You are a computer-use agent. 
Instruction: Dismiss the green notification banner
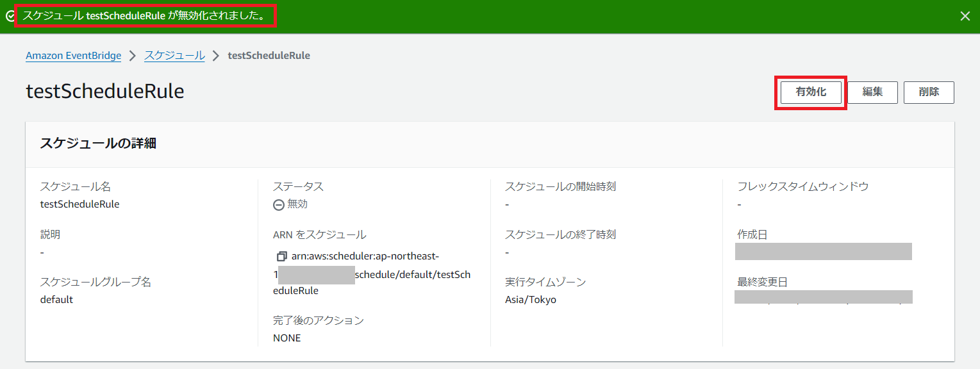(x=965, y=16)
